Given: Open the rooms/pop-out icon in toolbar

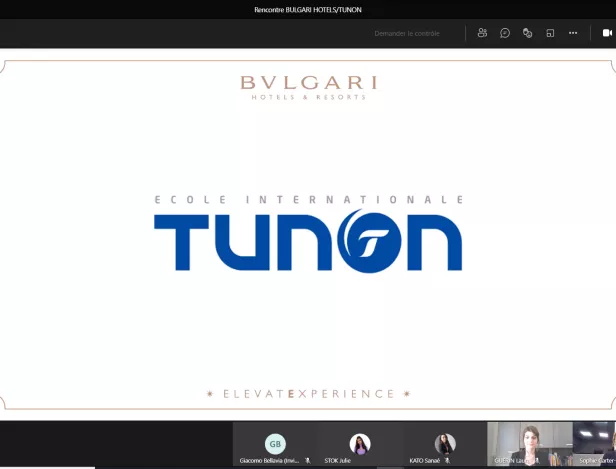Looking at the screenshot, I should click(x=550, y=33).
